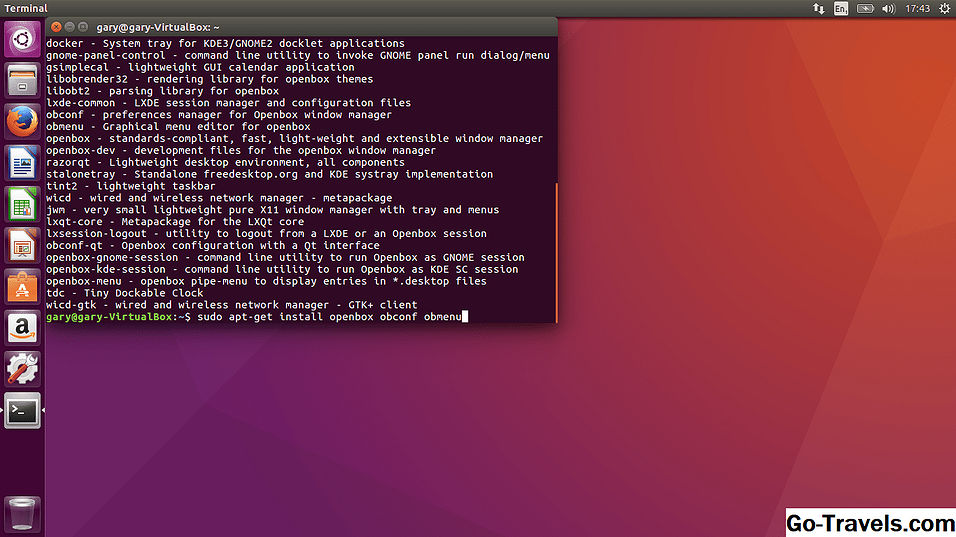Click the 'openbox-kde-session' line
The height and width of the screenshot is (537, 956).
pos(282,269)
